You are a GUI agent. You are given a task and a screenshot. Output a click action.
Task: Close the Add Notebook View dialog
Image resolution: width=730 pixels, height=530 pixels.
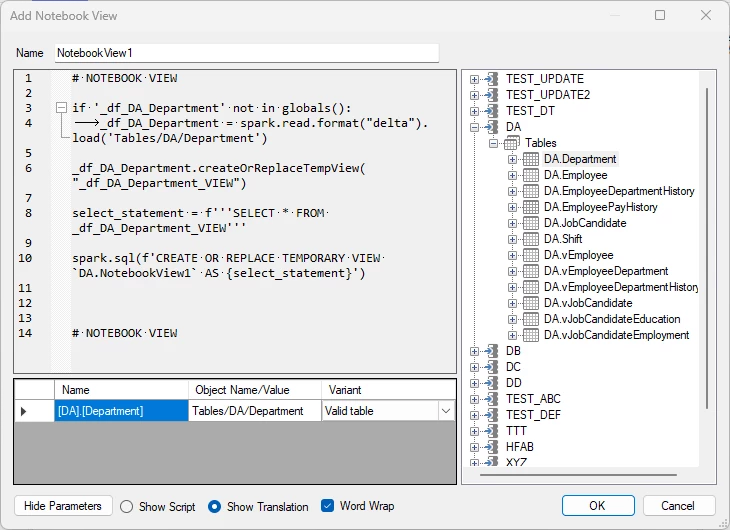tap(706, 15)
